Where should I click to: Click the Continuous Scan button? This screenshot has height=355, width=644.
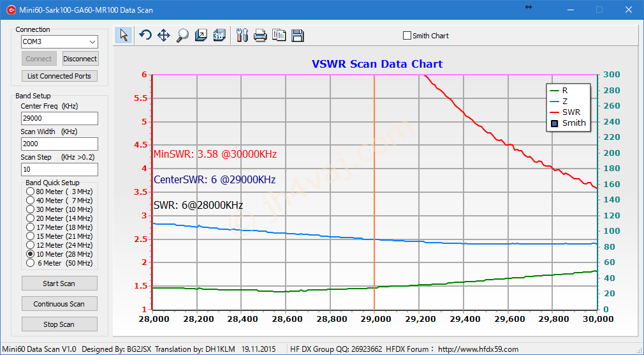coord(59,304)
